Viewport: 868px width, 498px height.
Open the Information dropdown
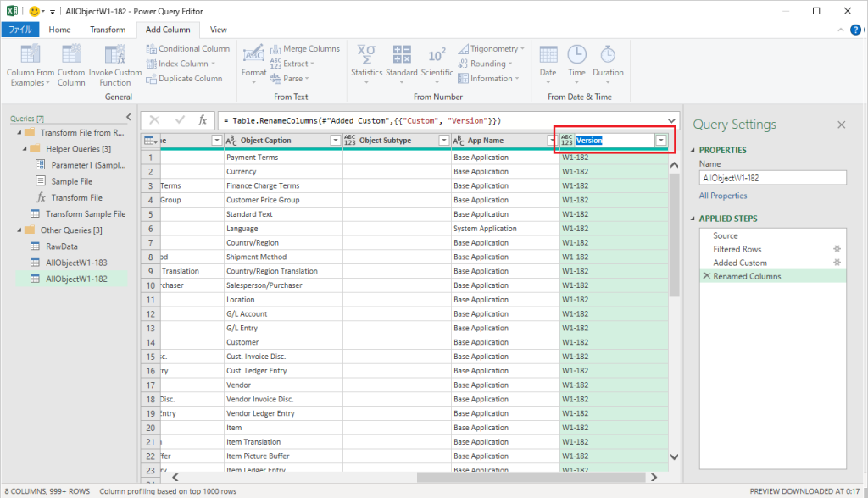pos(488,79)
